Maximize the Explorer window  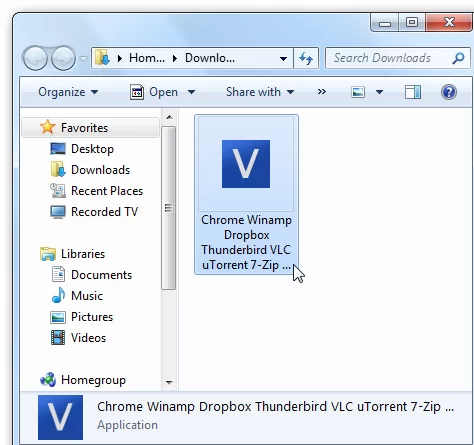pos(412,23)
